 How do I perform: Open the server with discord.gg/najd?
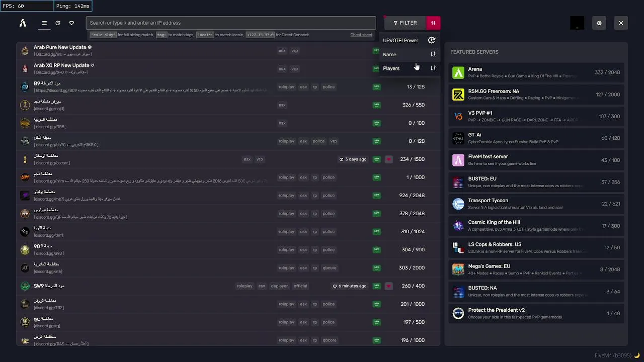click(229, 105)
